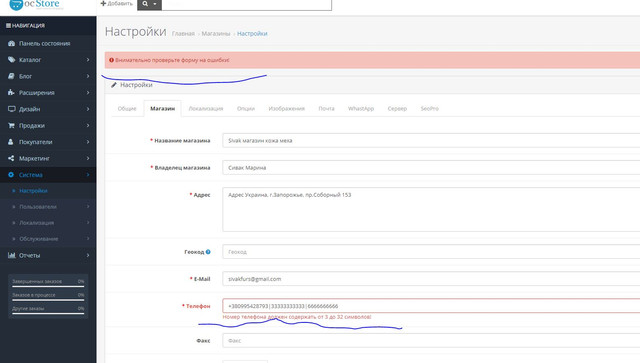Click the book icon beside Блог

coord(11,76)
